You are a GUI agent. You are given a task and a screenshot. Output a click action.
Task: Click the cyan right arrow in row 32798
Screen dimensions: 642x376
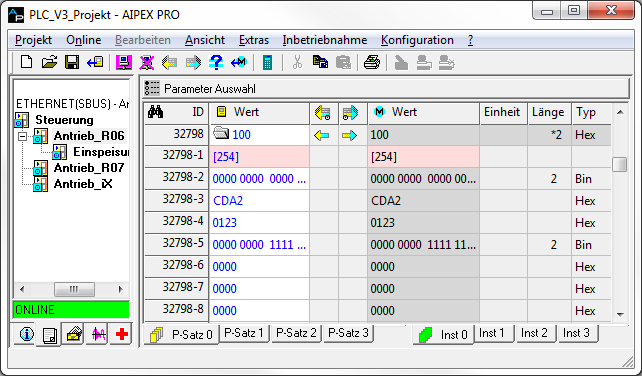point(349,135)
